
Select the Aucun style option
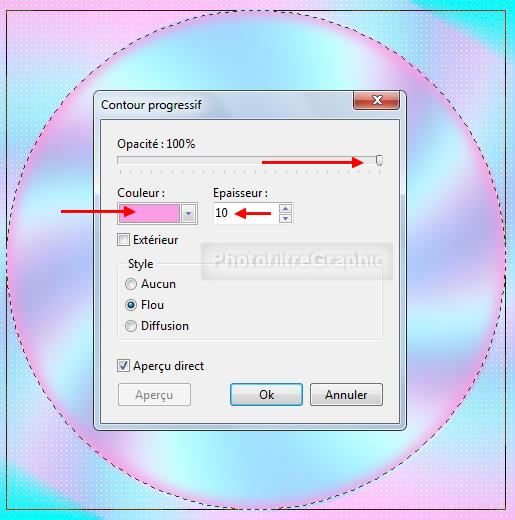pyautogui.click(x=131, y=284)
